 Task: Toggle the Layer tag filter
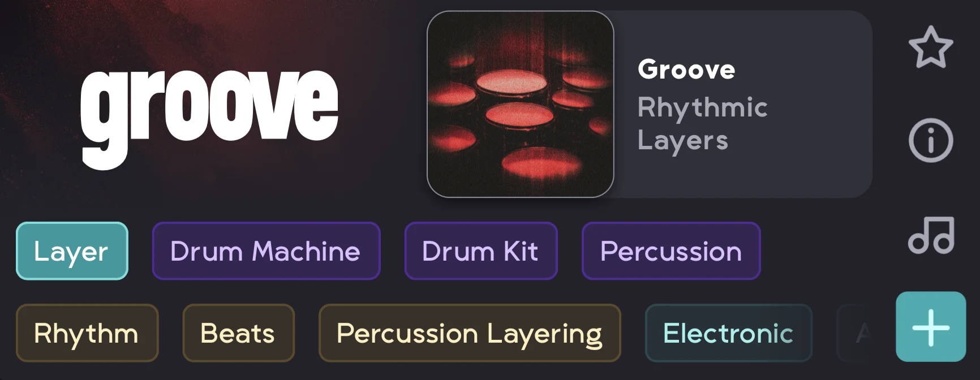point(72,251)
